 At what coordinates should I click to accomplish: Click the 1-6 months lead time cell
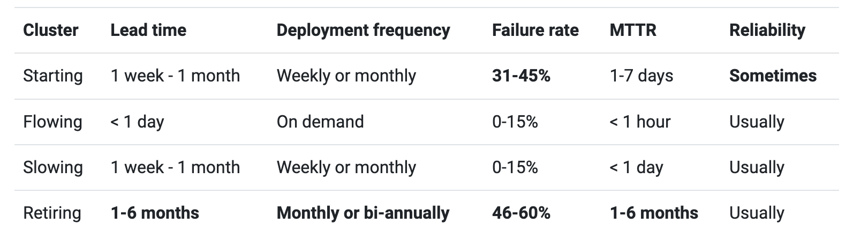[155, 213]
